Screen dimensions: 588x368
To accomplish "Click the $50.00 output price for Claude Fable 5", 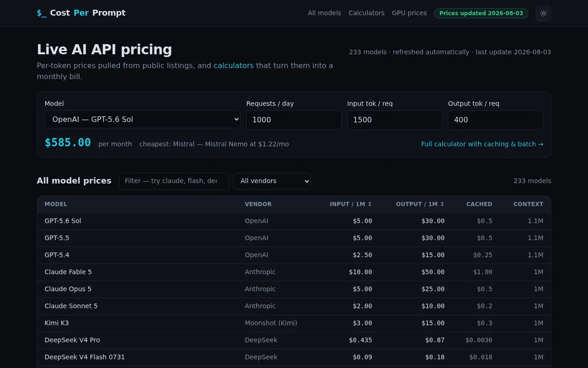I will point(433,272).
